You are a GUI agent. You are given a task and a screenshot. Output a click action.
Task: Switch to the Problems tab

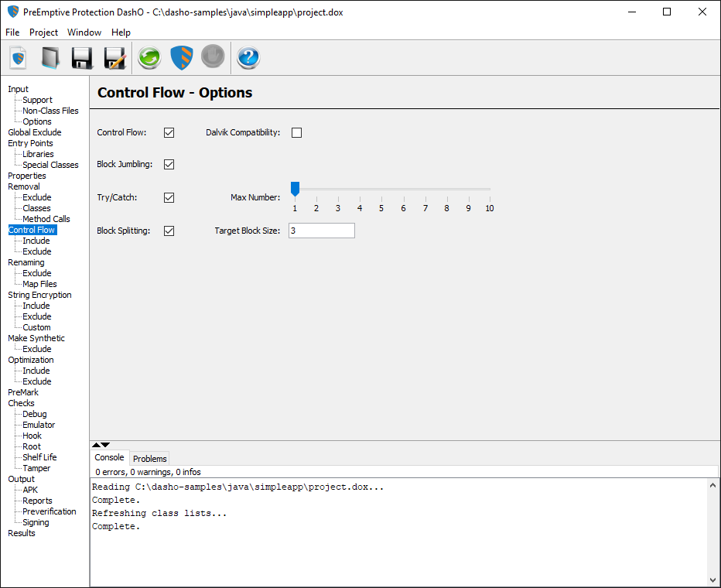pos(150,458)
